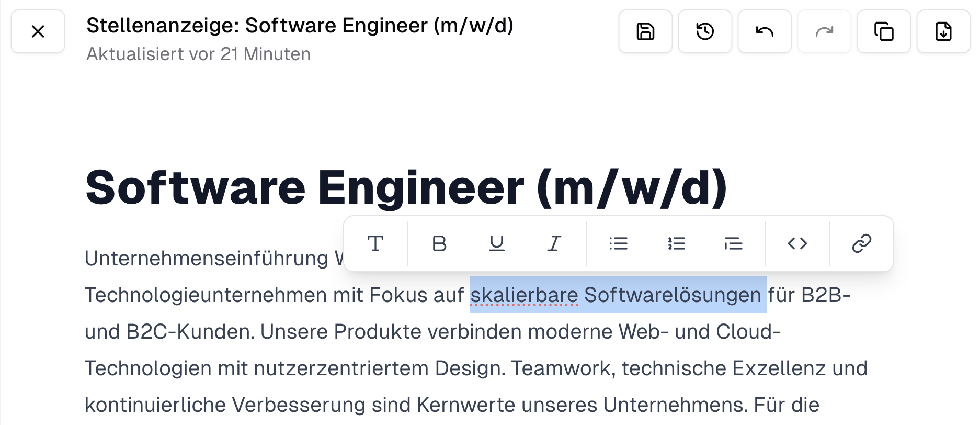Open the text style option
This screenshot has width=980, height=425.
(375, 243)
